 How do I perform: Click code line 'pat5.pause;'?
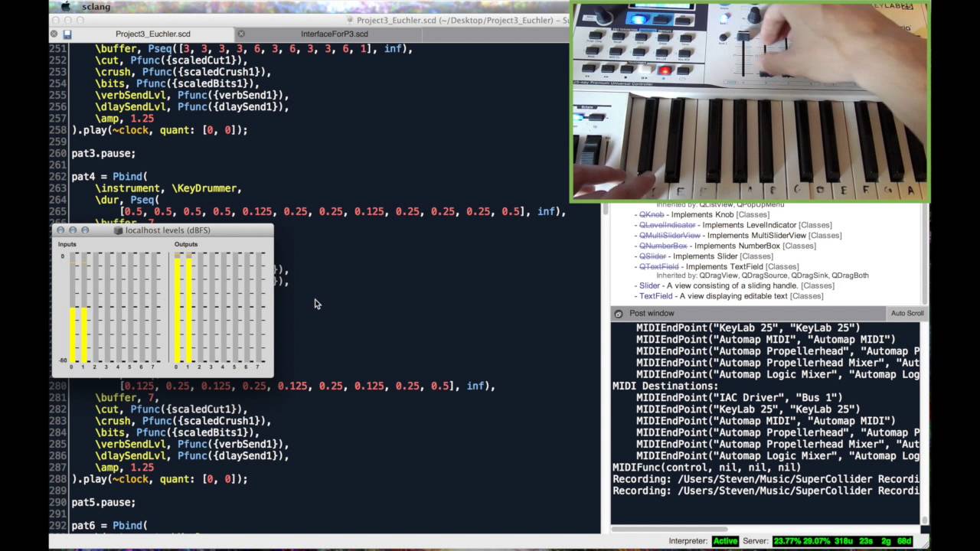[x=103, y=502]
